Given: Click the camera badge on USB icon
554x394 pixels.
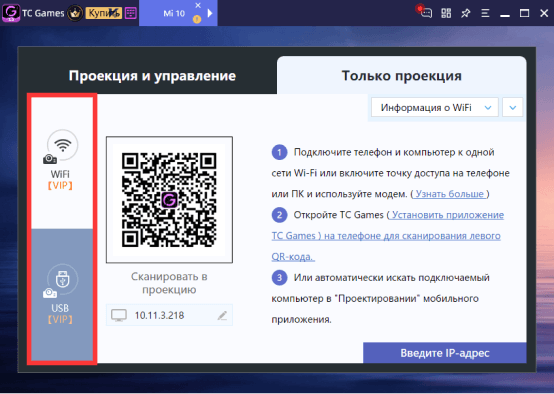Looking at the screenshot, I should point(50,293).
